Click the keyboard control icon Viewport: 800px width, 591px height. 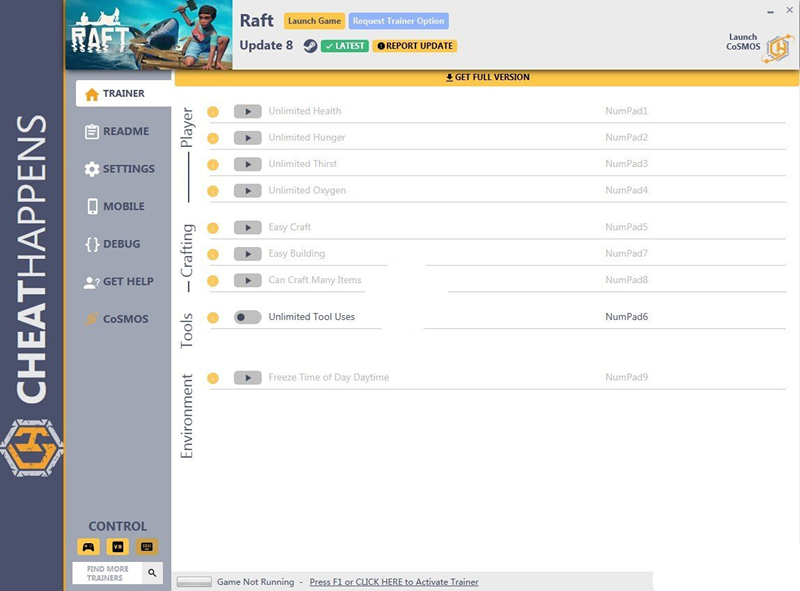[x=147, y=547]
